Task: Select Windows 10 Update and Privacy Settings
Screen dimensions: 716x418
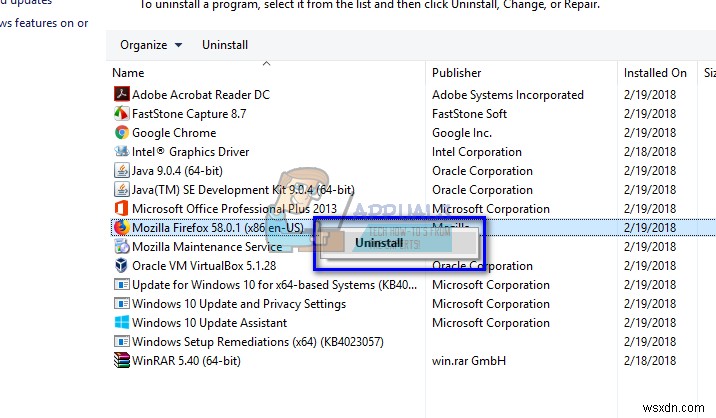Action: tap(239, 304)
